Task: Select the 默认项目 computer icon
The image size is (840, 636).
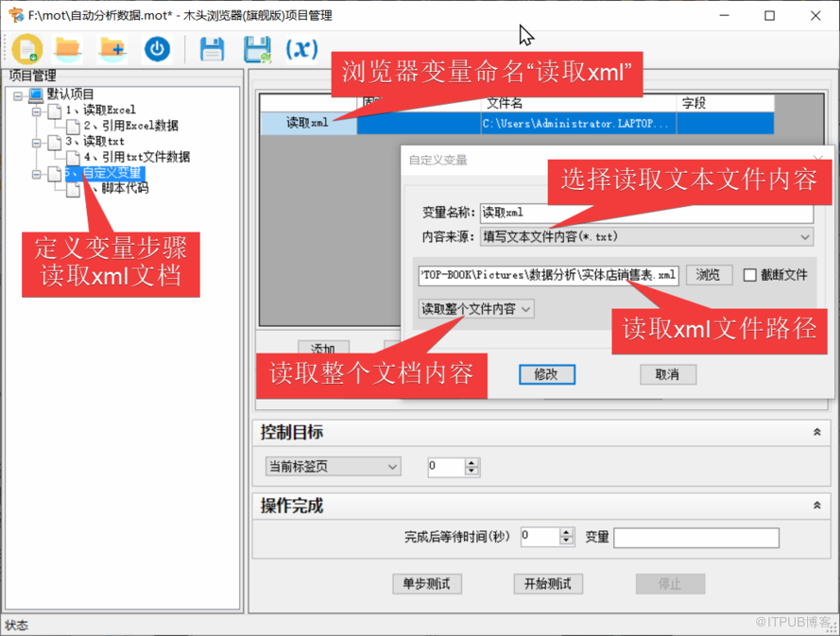Action: (36, 95)
